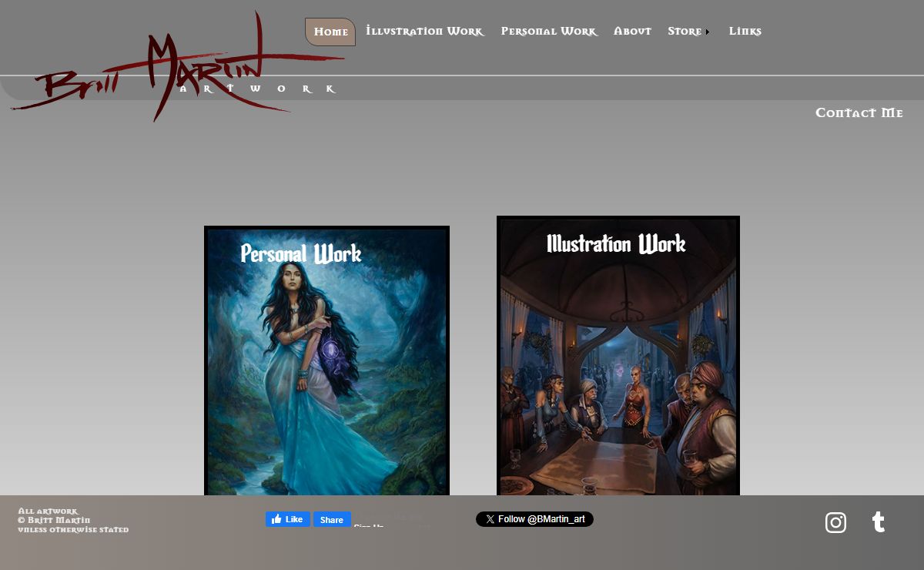Image resolution: width=924 pixels, height=570 pixels.
Task: Navigate to the About page
Action: point(632,32)
